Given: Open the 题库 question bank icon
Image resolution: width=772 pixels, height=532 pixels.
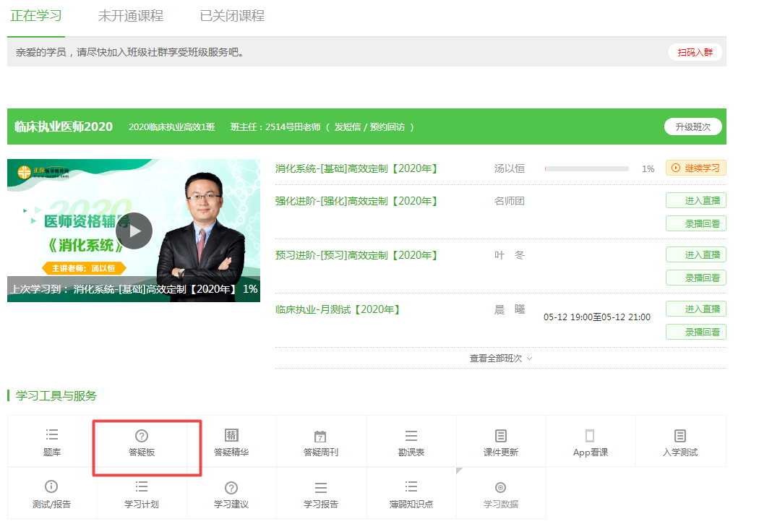Looking at the screenshot, I should 51,435.
